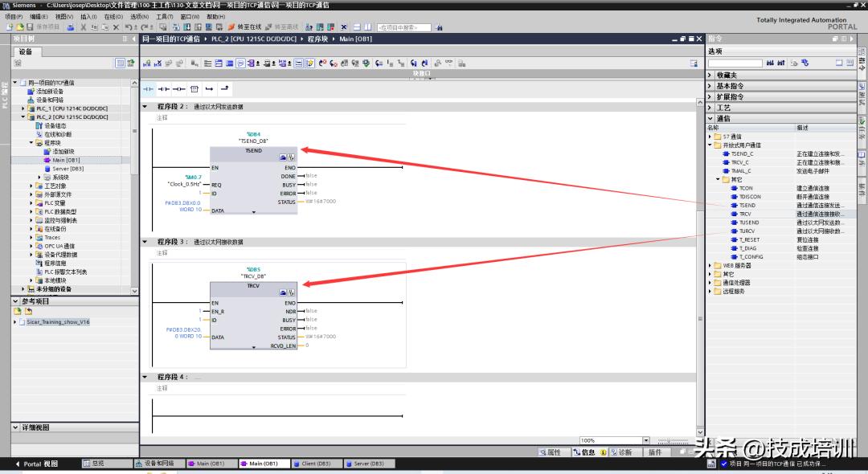Screen dimensions: 868x474
Task: Click the undo arrow icon
Action: (129, 27)
